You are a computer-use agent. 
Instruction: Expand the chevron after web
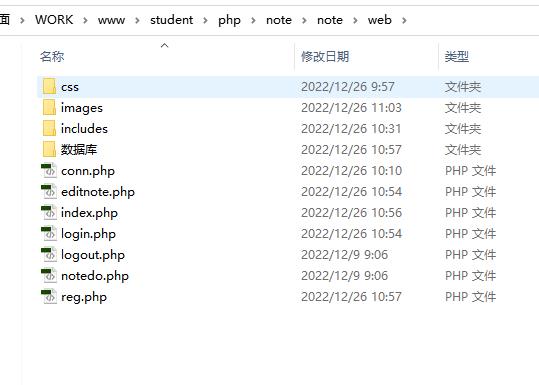pos(404,21)
